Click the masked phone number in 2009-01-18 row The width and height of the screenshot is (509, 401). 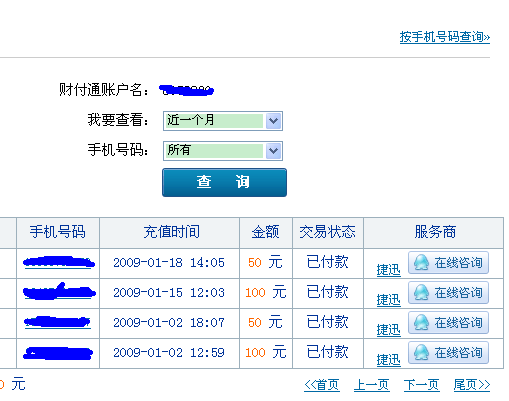(x=59, y=262)
